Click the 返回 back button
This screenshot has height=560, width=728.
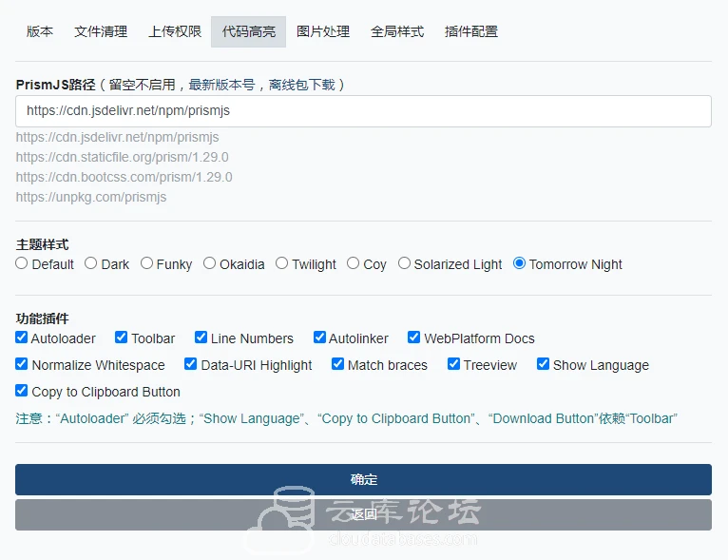click(x=363, y=515)
